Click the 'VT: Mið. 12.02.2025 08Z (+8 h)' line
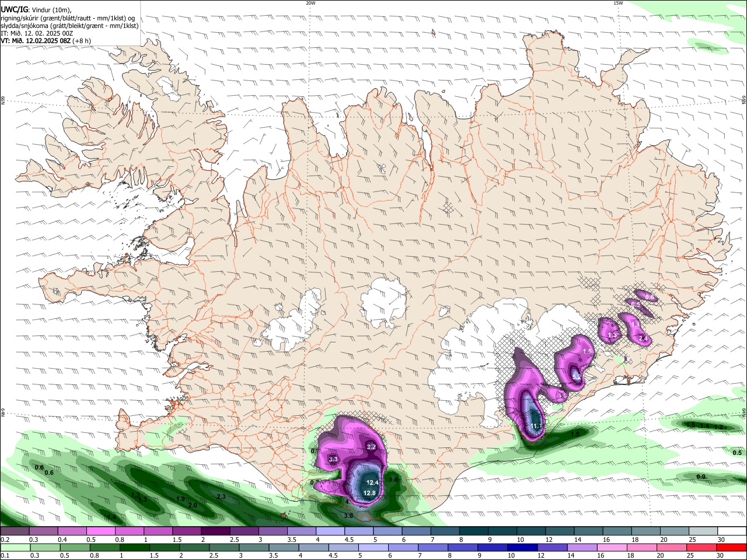The width and height of the screenshot is (747, 560). pyautogui.click(x=46, y=41)
